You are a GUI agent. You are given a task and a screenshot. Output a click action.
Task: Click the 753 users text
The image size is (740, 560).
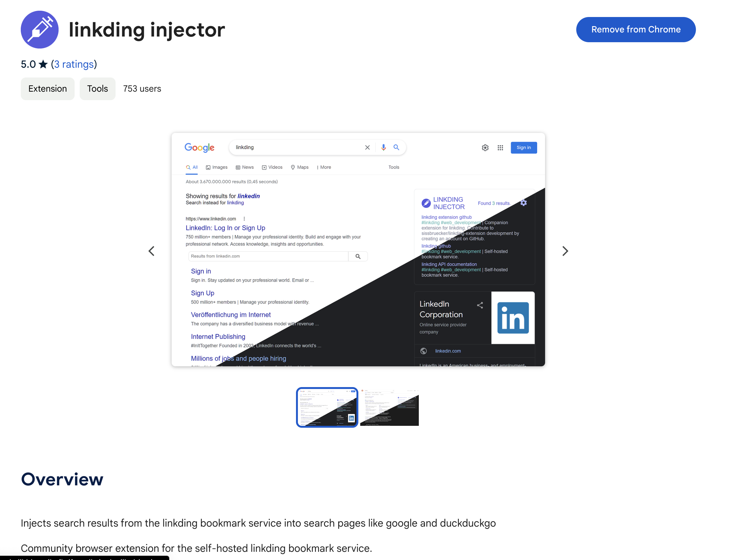(x=142, y=89)
